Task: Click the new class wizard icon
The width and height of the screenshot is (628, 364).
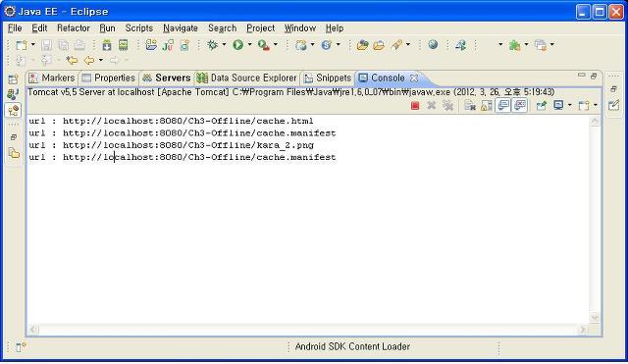Action: 184,45
